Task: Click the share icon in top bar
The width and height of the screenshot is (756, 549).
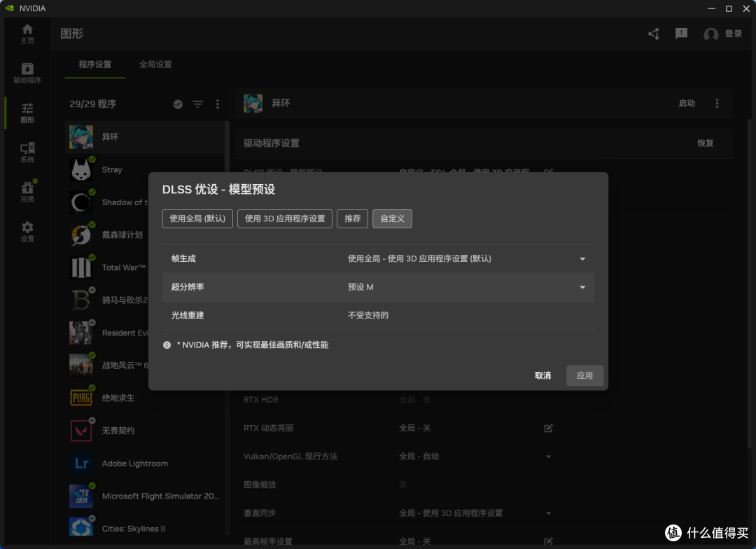Action: (x=653, y=34)
